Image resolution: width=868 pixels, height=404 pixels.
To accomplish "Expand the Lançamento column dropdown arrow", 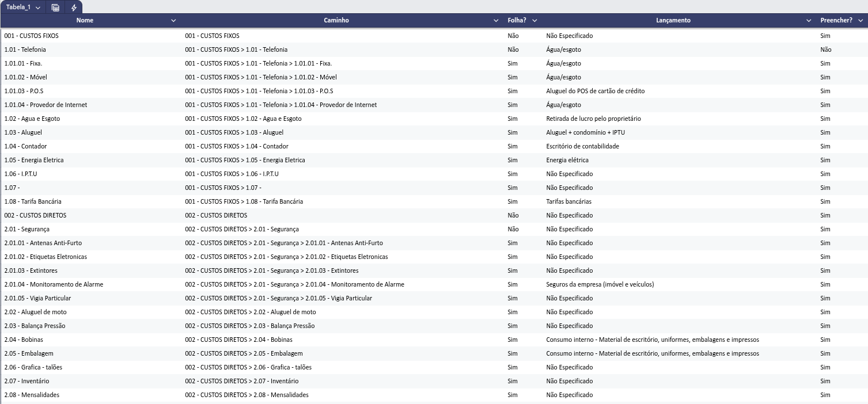I will pos(809,21).
